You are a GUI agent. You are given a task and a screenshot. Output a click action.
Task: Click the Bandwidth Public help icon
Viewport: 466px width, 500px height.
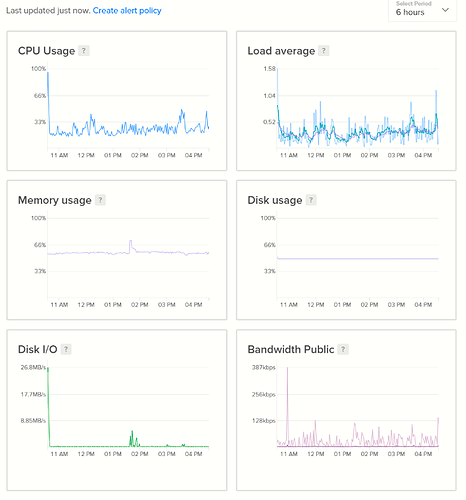[343, 349]
